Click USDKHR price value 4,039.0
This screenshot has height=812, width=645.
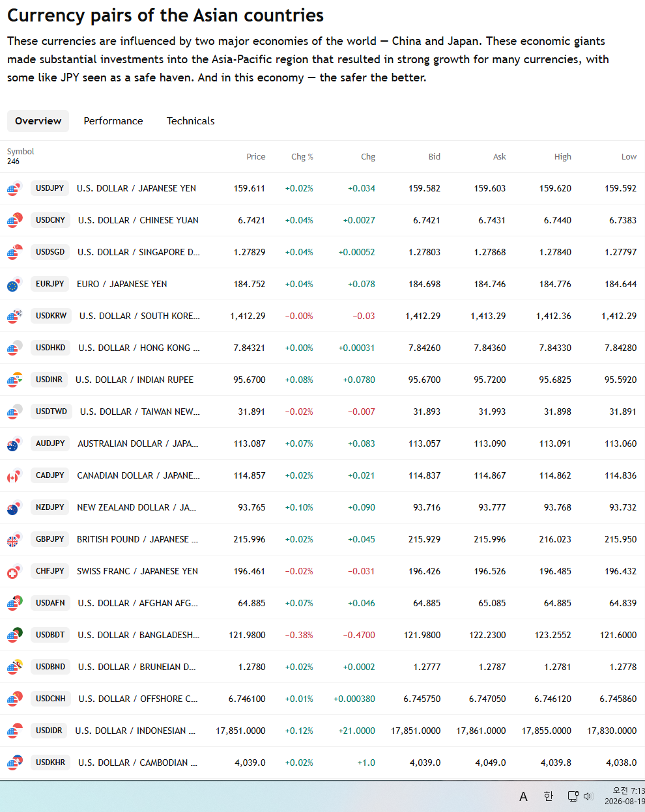(250, 763)
